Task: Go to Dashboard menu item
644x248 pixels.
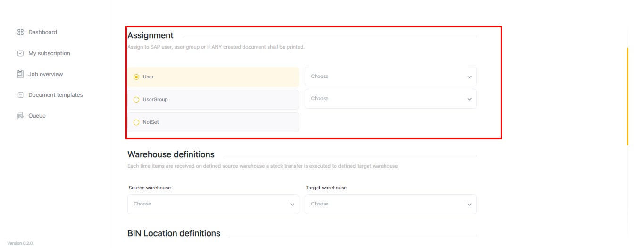Action: coord(42,32)
